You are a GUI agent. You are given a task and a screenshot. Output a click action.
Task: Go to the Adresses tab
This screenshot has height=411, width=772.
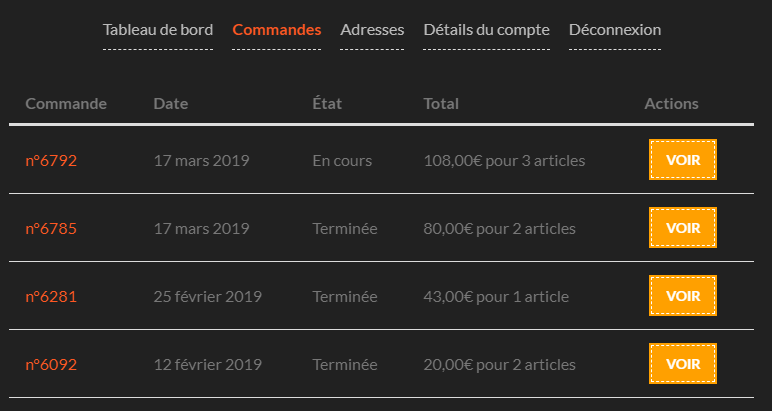point(372,29)
